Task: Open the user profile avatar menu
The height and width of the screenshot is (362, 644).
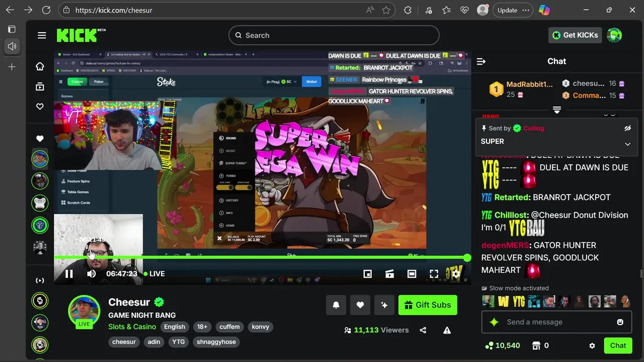Action: [x=614, y=35]
